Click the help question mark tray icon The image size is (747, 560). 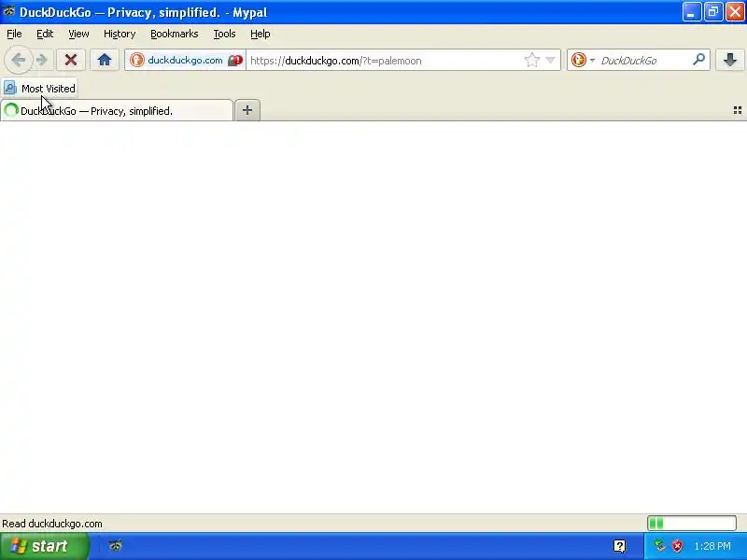(620, 546)
